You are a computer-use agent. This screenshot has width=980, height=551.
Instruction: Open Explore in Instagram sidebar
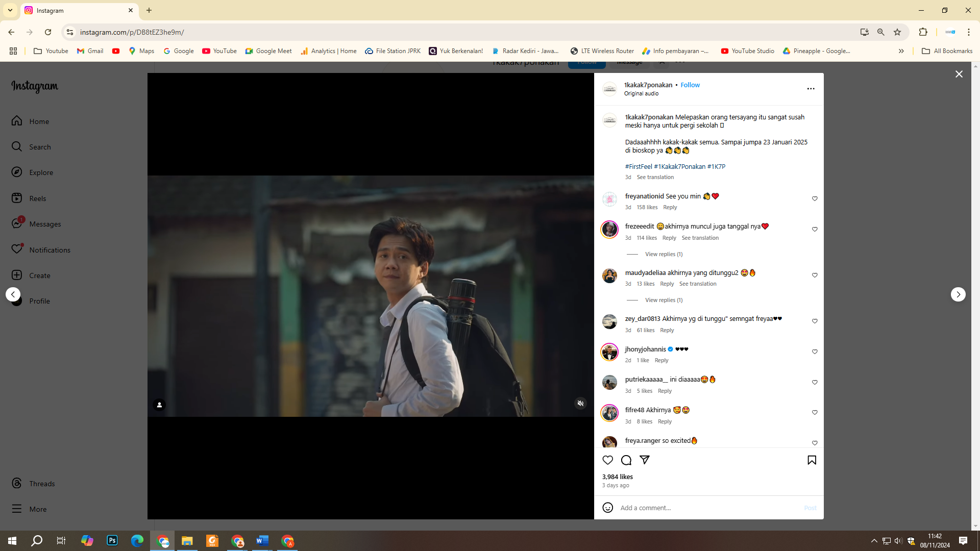tap(32, 172)
